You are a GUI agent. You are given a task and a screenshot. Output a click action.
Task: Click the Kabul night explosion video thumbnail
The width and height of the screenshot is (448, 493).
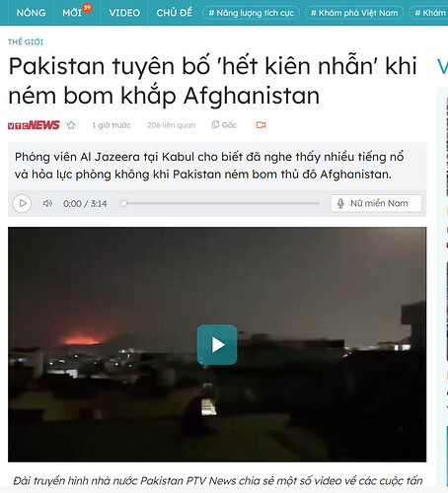[217, 344]
